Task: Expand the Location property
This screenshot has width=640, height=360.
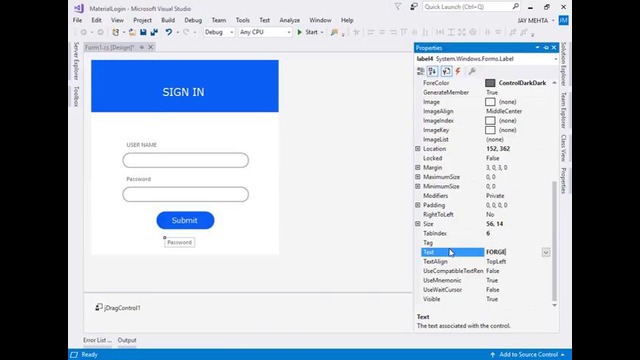Action: 418,149
